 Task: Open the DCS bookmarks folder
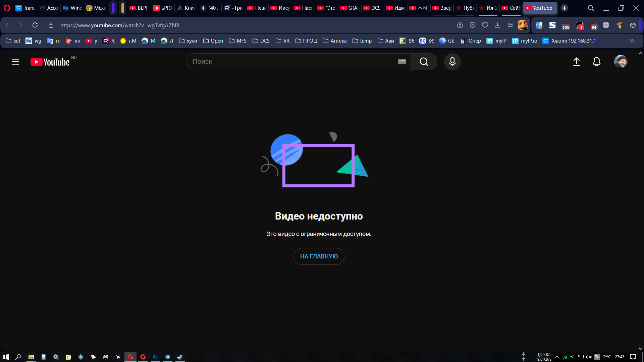point(261,41)
